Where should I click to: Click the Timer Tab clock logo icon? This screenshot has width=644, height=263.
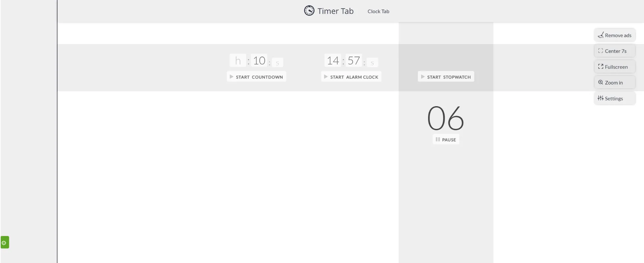[x=309, y=11]
